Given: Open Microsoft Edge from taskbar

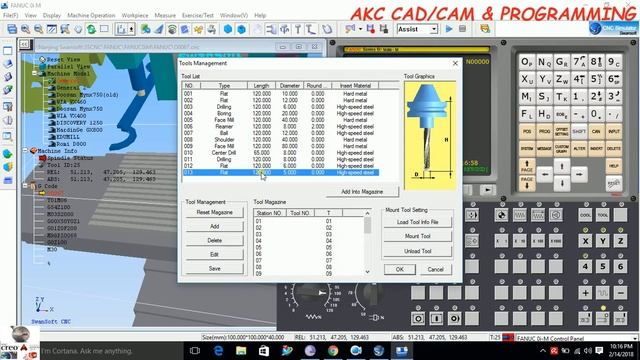Looking at the screenshot, I should pos(218,351).
